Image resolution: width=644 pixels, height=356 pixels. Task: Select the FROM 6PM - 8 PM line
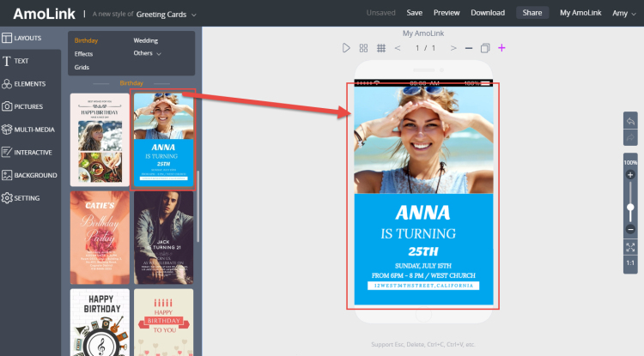click(423, 275)
